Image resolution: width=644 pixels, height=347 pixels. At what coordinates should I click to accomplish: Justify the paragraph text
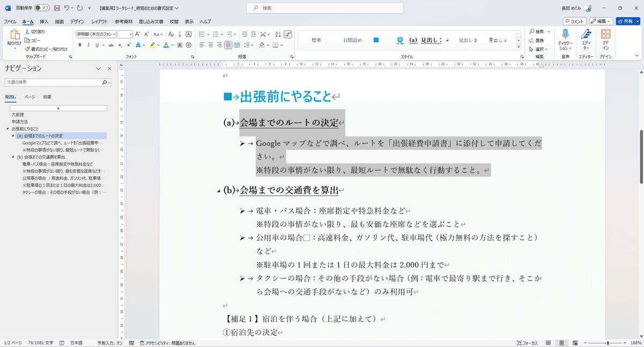tap(228, 45)
